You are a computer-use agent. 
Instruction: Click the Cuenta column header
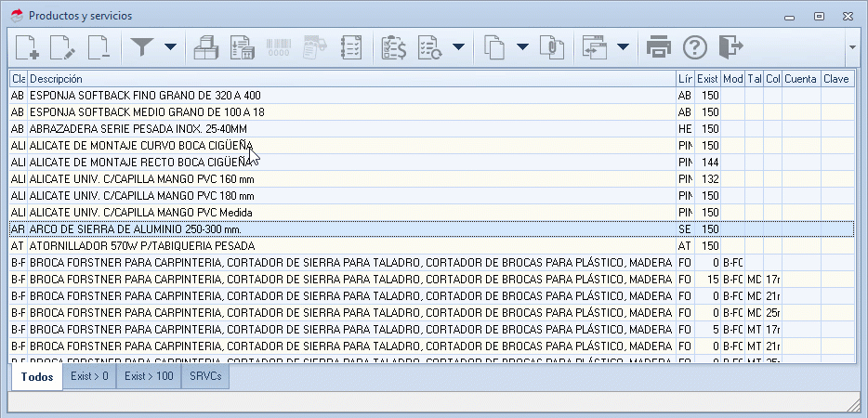[800, 79]
